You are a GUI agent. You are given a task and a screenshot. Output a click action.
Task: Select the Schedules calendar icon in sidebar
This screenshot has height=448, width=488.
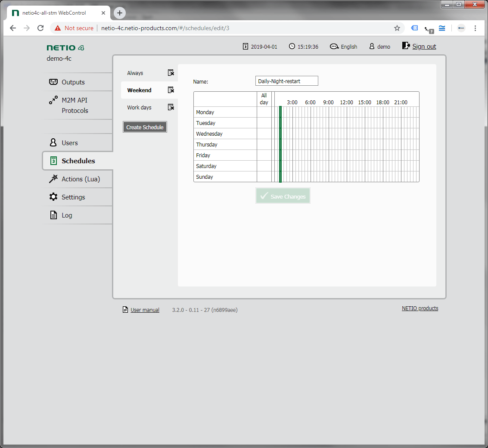point(53,161)
